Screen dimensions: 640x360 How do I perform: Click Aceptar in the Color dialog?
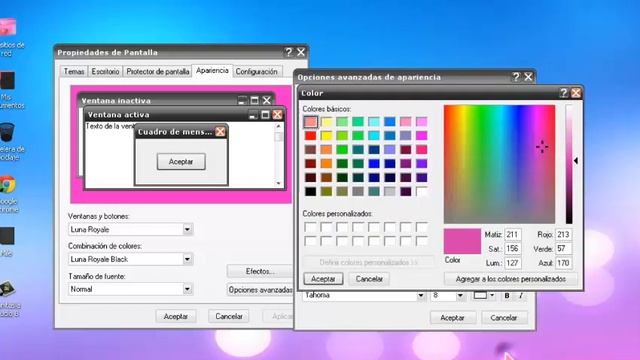point(323,279)
